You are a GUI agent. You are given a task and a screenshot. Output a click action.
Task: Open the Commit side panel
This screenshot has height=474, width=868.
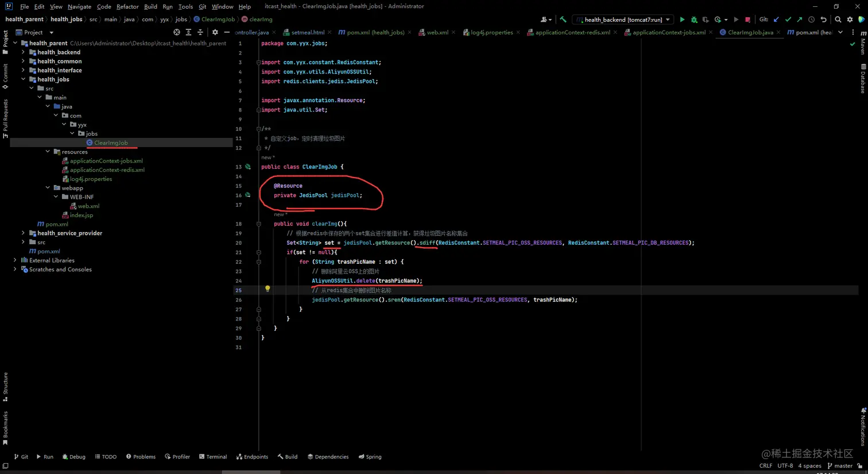pos(5,76)
